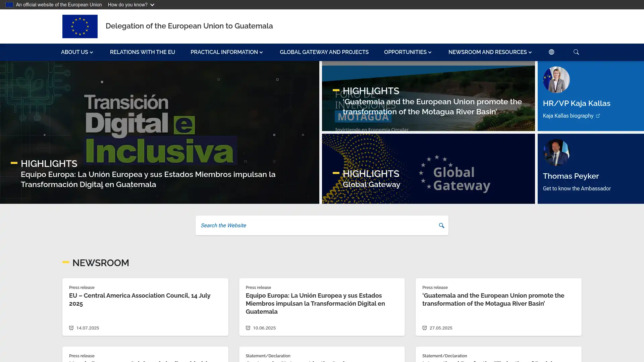Expand the How do you know? dropdown
The image size is (644, 362).
(131, 5)
